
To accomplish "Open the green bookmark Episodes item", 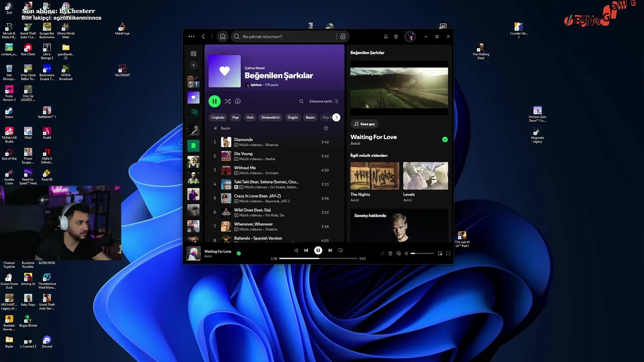I will point(193,146).
